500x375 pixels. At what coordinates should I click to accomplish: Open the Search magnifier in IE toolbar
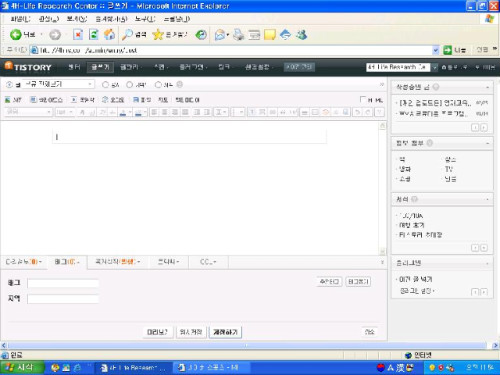coord(127,34)
